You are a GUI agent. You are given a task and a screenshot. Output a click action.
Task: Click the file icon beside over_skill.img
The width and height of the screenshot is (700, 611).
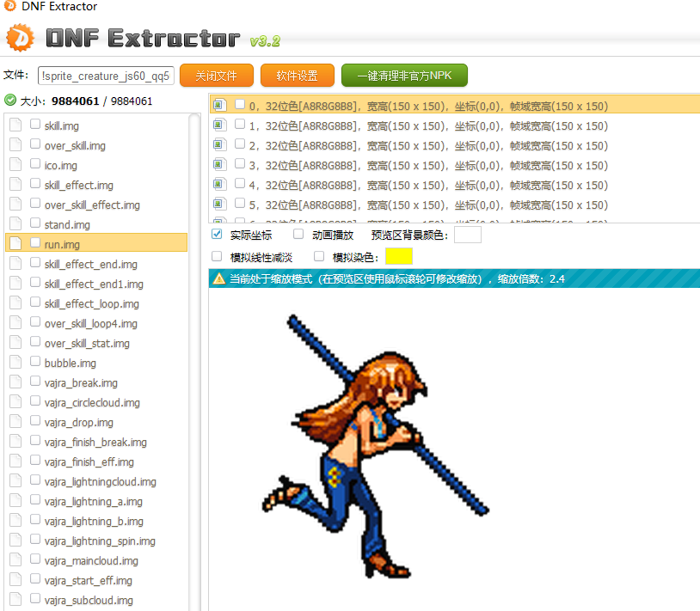coord(15,144)
